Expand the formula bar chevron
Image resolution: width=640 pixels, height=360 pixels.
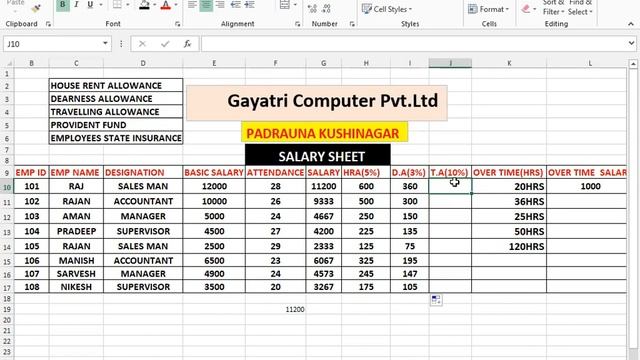pyautogui.click(x=631, y=43)
